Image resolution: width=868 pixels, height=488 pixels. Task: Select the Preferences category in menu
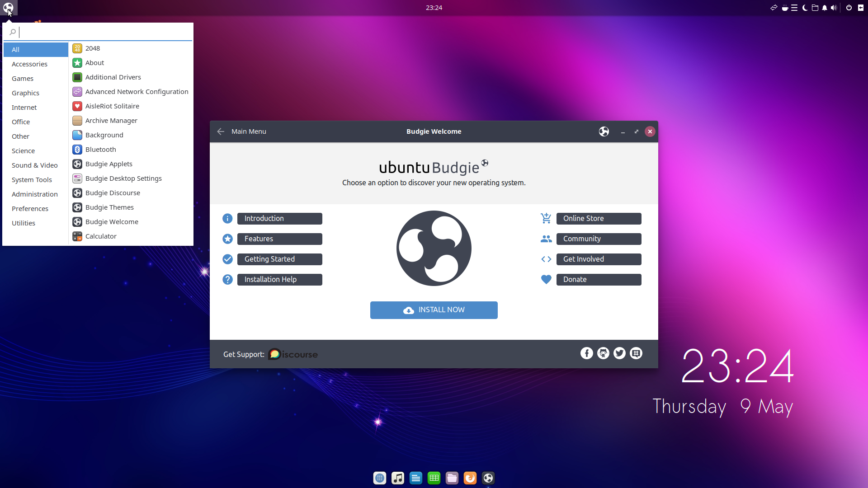[36, 209]
